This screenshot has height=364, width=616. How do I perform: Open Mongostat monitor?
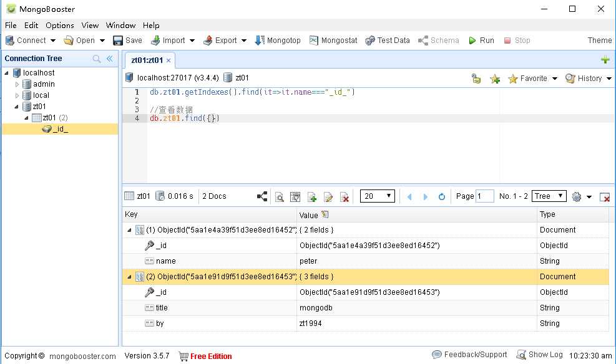pos(333,41)
